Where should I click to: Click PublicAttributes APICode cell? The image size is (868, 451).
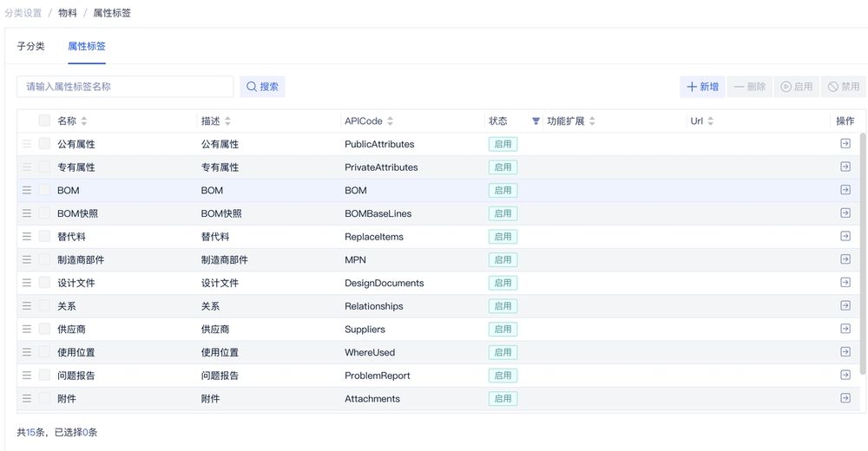click(379, 144)
